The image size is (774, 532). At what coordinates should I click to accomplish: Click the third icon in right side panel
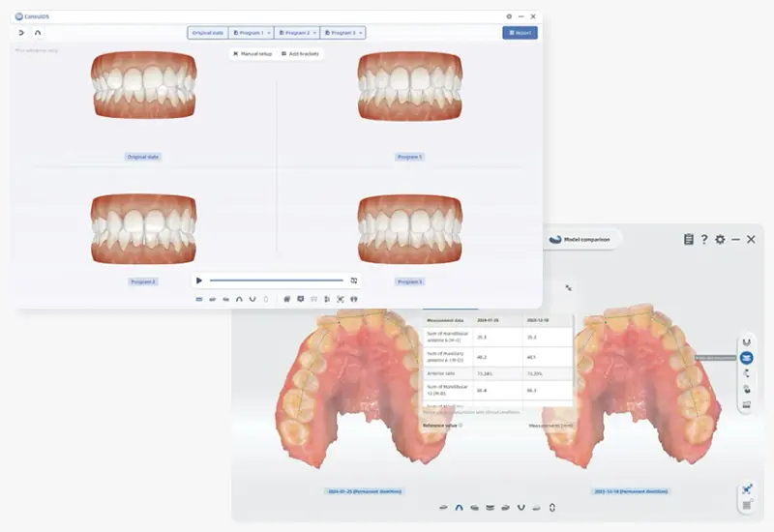pos(746,373)
